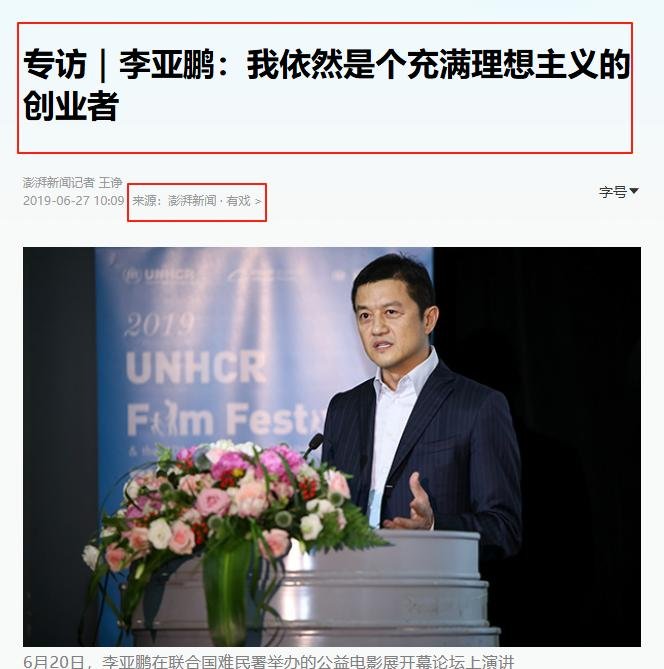Click the > chevron after 有戏
This screenshot has height=669, width=664.
pos(258,201)
